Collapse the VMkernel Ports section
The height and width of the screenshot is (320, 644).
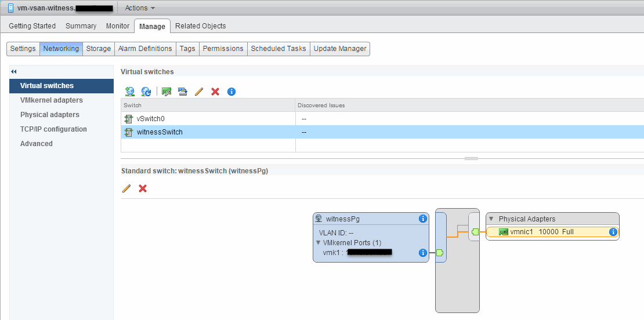(319, 243)
